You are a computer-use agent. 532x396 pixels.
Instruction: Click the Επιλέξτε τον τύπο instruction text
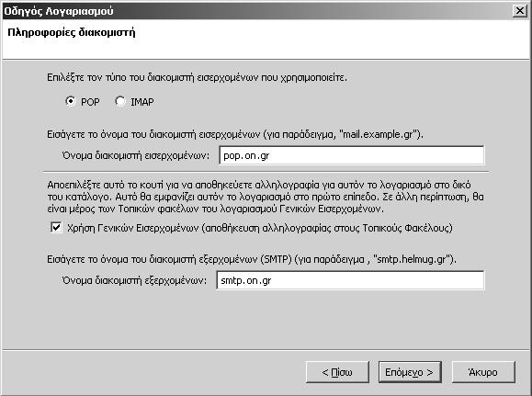(197, 78)
